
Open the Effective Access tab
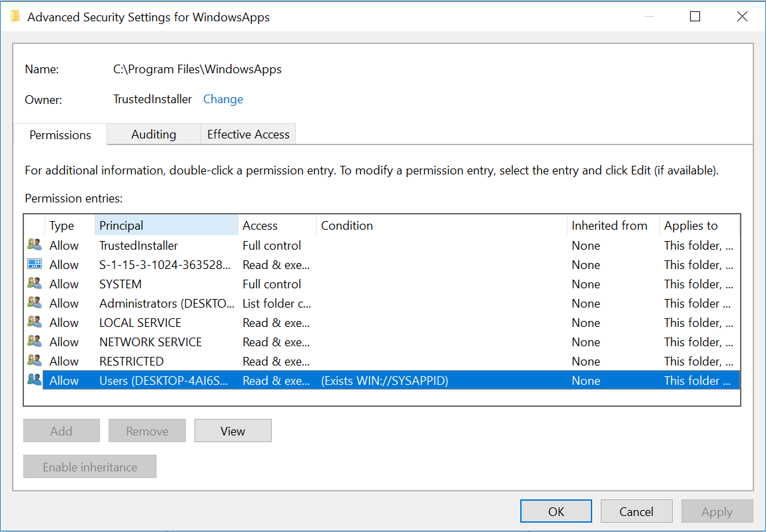pyautogui.click(x=248, y=134)
